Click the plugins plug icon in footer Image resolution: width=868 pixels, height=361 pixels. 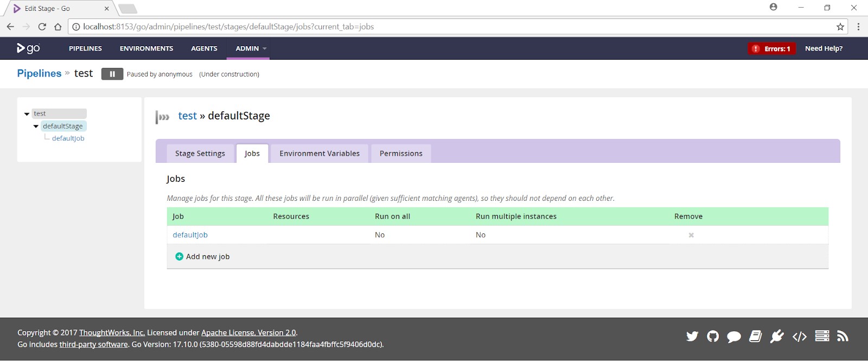coord(777,337)
